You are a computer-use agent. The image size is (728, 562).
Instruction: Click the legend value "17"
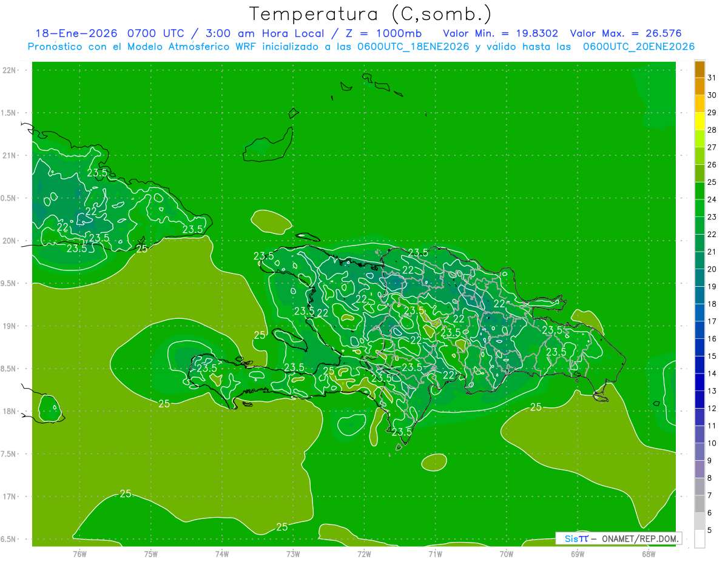(712, 321)
